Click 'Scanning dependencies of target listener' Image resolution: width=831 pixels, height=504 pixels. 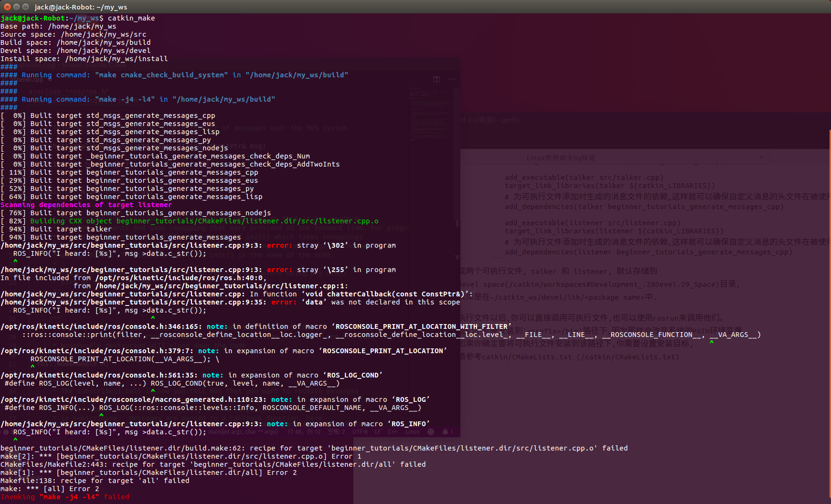pos(86,205)
